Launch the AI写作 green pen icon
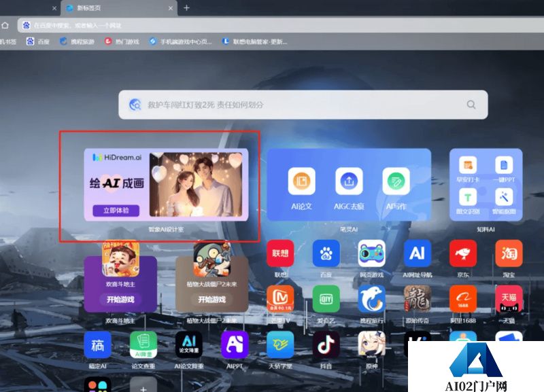Image resolution: width=544 pixels, height=392 pixels. 396,181
